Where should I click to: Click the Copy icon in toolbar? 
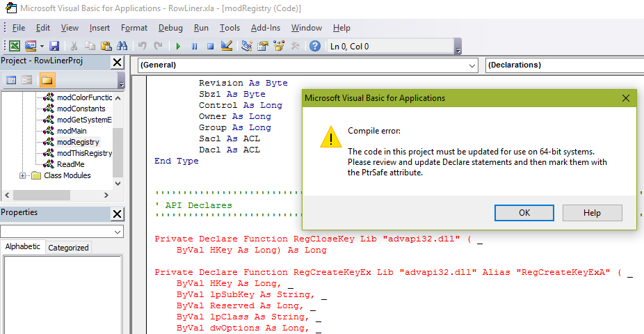pos(90,46)
